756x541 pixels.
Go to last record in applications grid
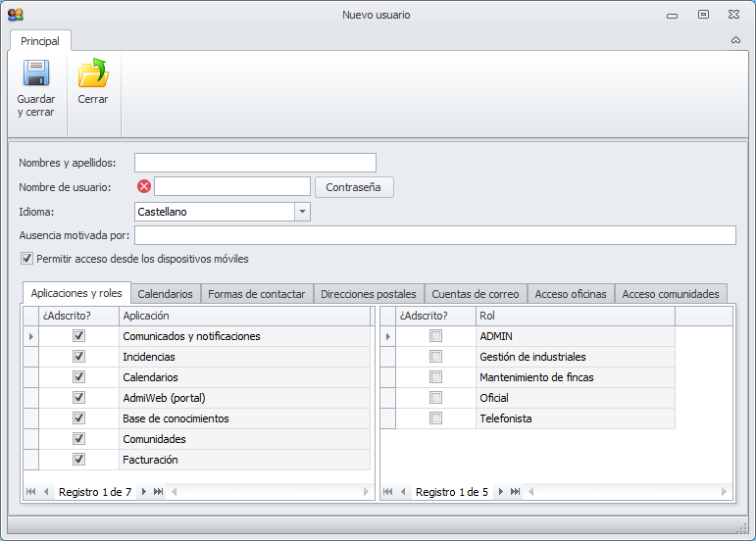point(158,491)
